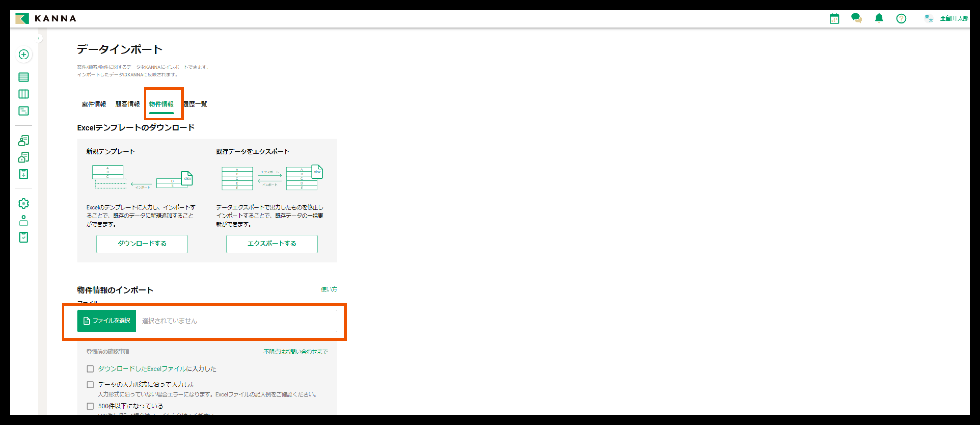The height and width of the screenshot is (425, 980).
Task: Click the plus create icon in sidebar
Action: click(24, 55)
